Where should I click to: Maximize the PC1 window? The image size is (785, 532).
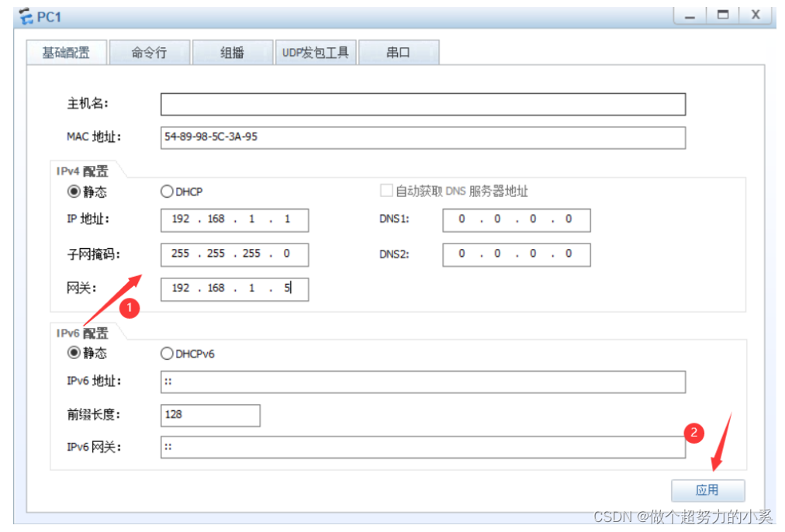pyautogui.click(x=723, y=15)
